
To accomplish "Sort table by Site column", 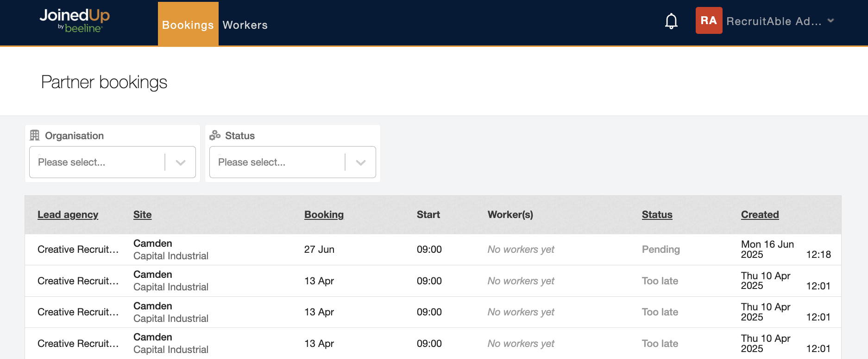I will [x=142, y=215].
